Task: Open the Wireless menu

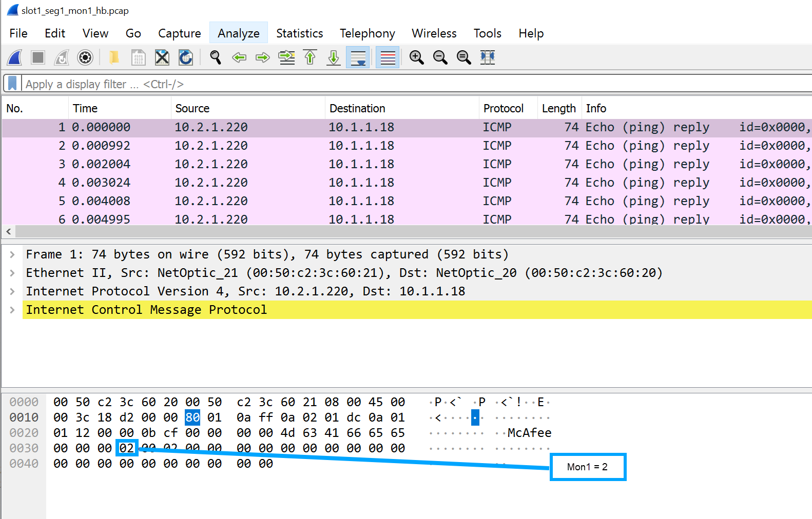Action: 434,33
